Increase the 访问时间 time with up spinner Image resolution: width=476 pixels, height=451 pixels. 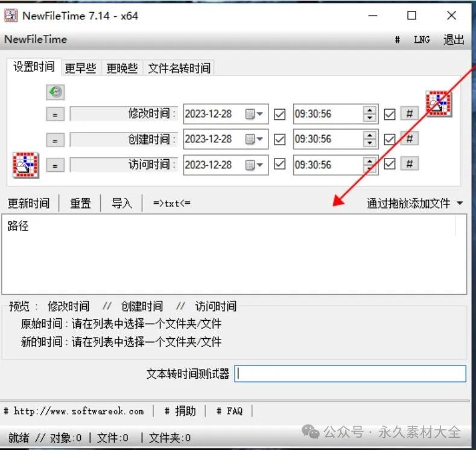click(x=369, y=161)
